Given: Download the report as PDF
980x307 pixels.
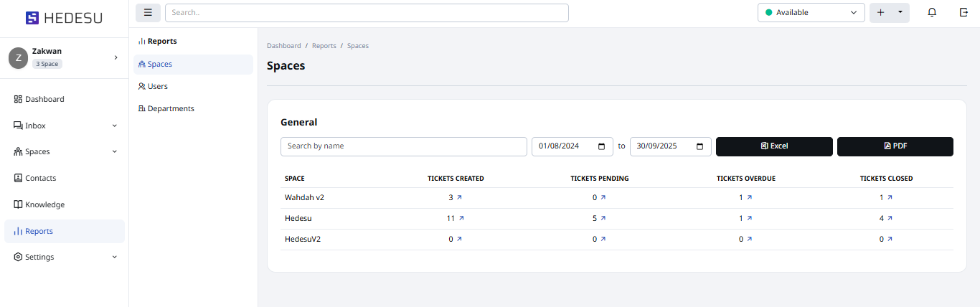Looking at the screenshot, I should pyautogui.click(x=895, y=146).
